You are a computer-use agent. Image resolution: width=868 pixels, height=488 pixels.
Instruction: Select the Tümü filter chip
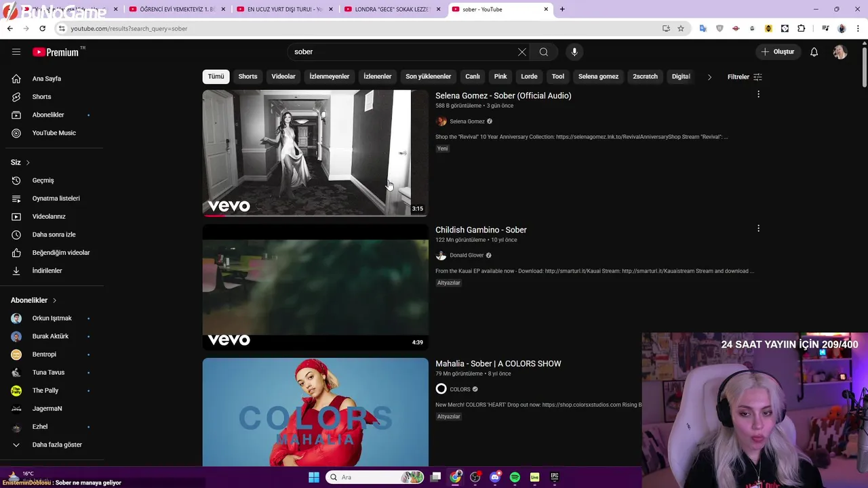(216, 77)
